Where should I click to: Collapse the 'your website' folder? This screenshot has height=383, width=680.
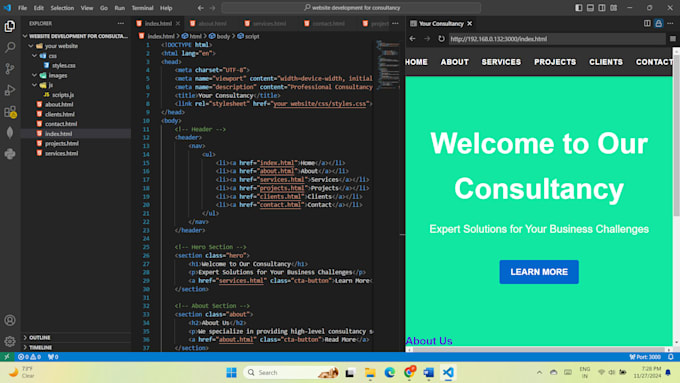pyautogui.click(x=76, y=46)
